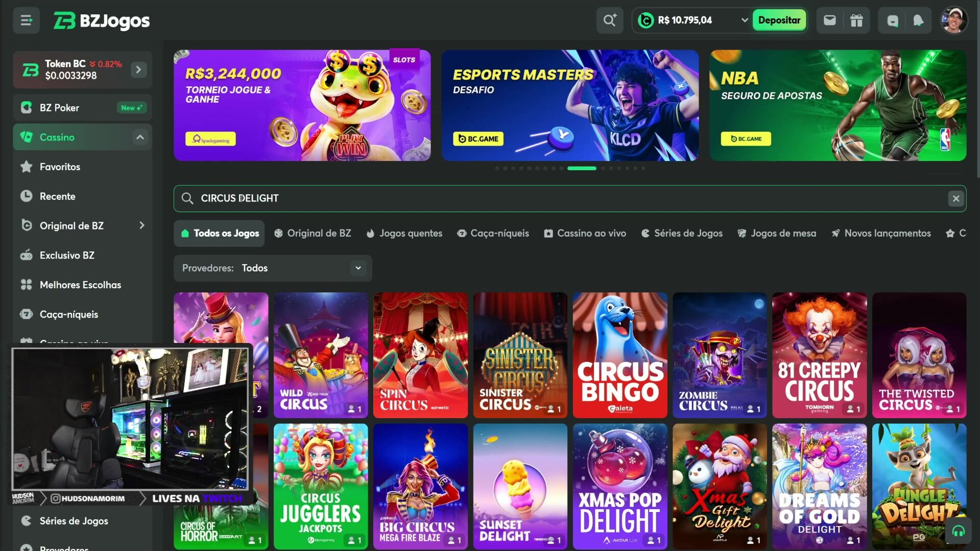Viewport: 980px width, 551px height.
Task: Switch to Novos lançamentos tab
Action: tap(881, 234)
